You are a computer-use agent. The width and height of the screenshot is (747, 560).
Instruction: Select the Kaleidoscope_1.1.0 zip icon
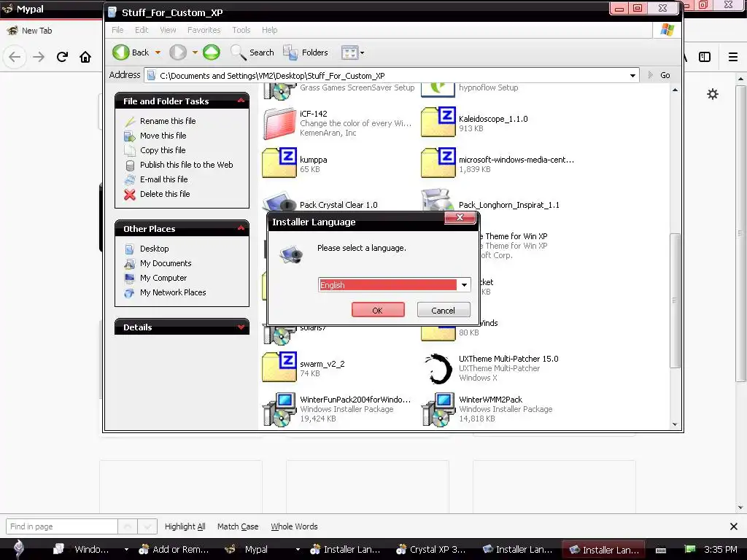point(438,122)
